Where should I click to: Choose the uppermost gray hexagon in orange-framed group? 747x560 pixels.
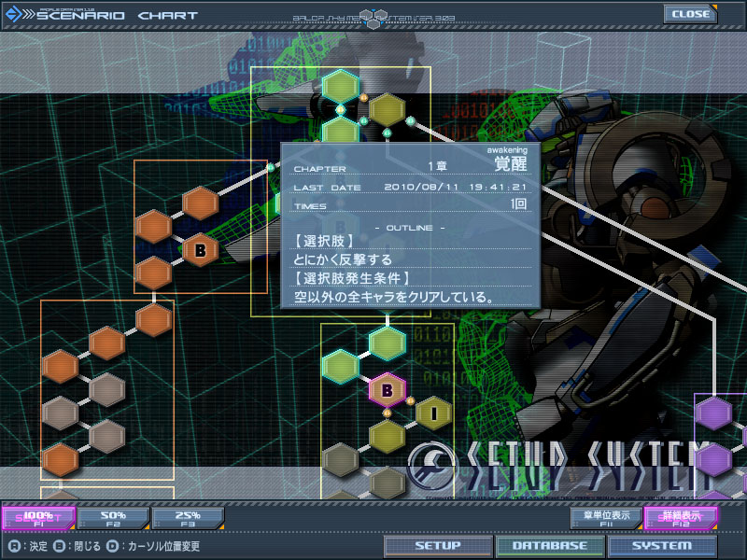[106, 390]
